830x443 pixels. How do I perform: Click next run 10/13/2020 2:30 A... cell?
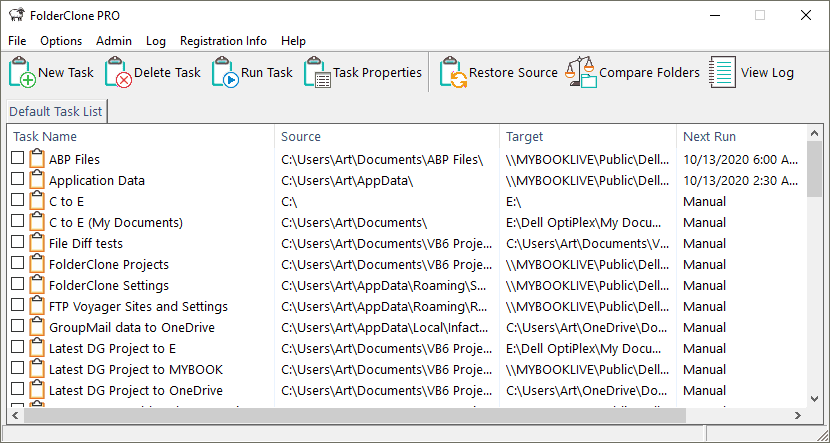tap(741, 180)
